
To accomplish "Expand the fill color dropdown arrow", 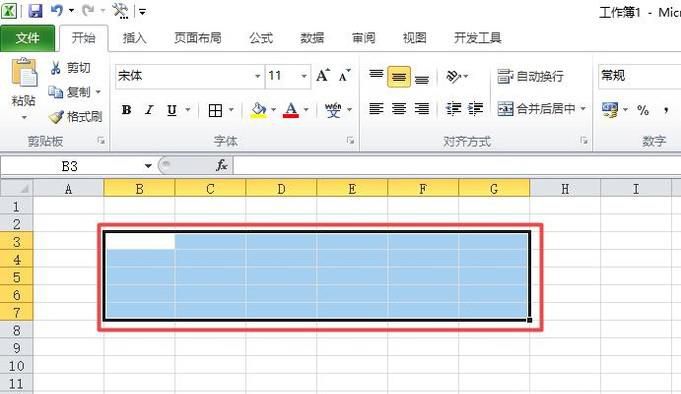I will (x=273, y=110).
